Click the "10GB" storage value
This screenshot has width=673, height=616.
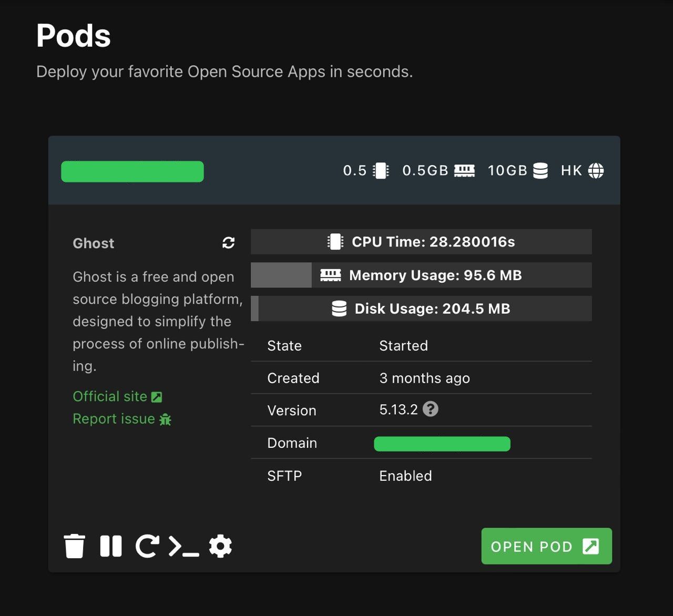(x=507, y=171)
